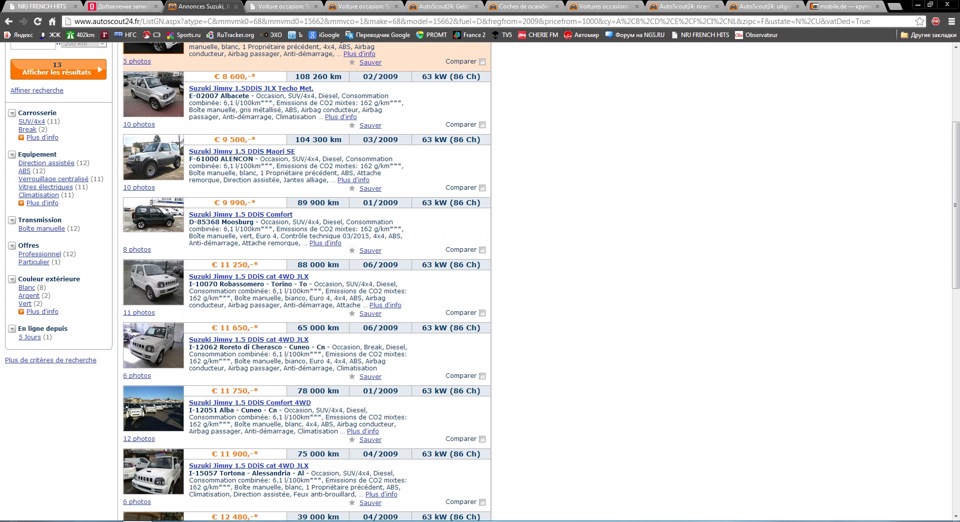Switch to the Coches de ocasión tab

525,6
